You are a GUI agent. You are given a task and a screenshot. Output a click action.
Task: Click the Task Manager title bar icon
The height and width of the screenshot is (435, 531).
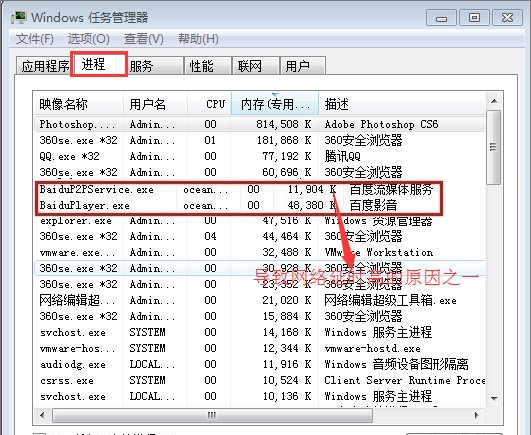(x=19, y=18)
